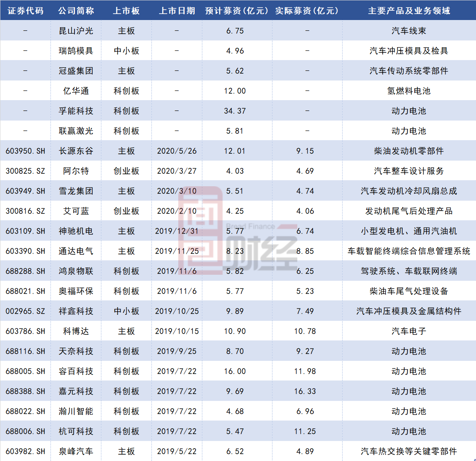The height and width of the screenshot is (461, 476).
Task: Click the 氢燃料电池 business field cell
Action: [x=408, y=90]
